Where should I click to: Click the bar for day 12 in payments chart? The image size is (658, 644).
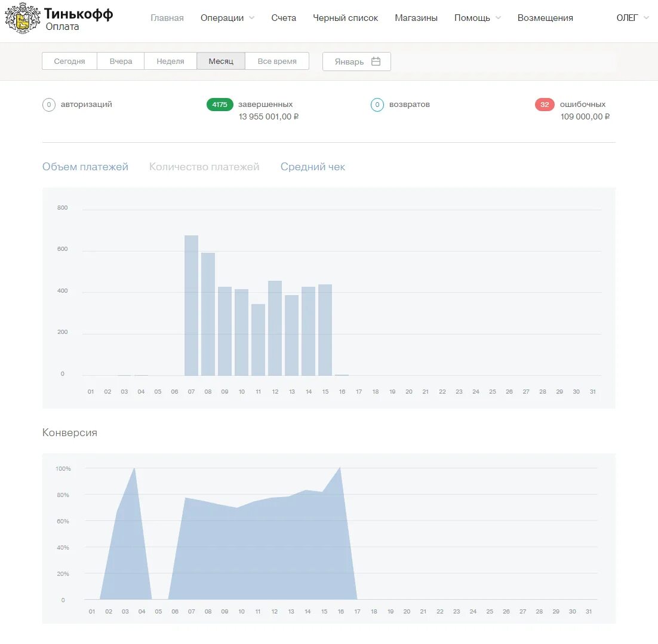click(275, 328)
